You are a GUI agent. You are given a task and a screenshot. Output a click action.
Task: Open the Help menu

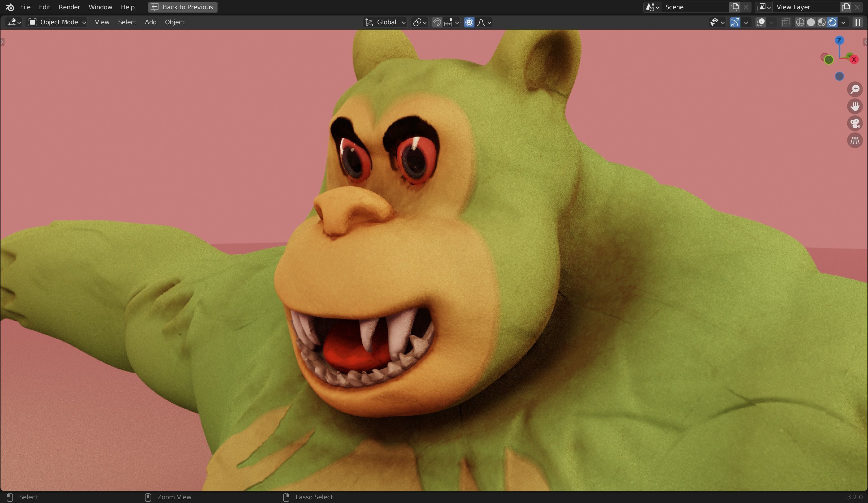click(127, 7)
